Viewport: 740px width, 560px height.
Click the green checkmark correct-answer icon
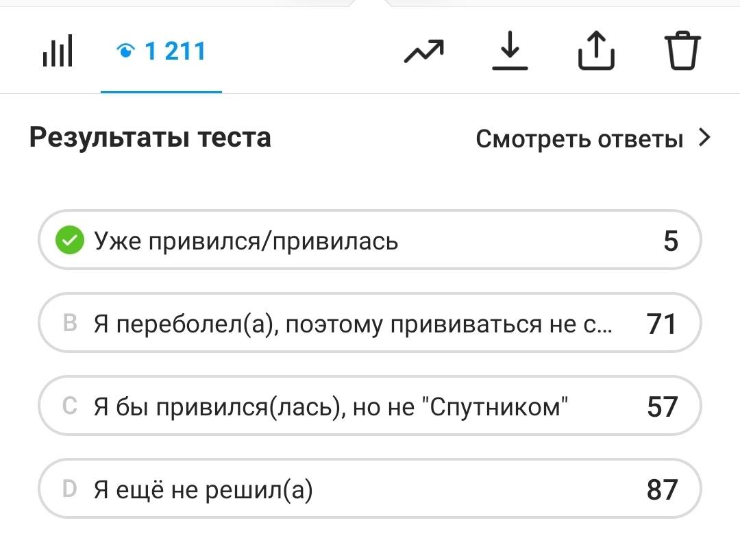tap(69, 241)
